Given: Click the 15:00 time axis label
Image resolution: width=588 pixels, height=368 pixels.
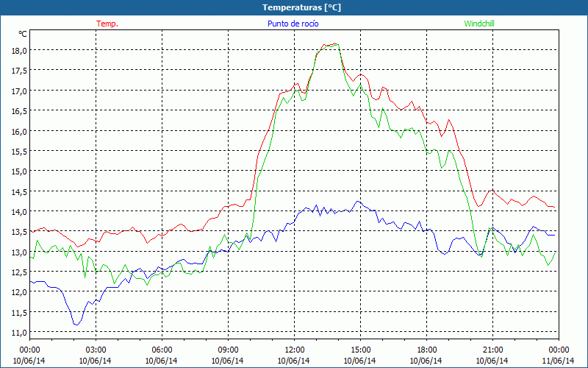Looking at the screenshot, I should point(360,350).
